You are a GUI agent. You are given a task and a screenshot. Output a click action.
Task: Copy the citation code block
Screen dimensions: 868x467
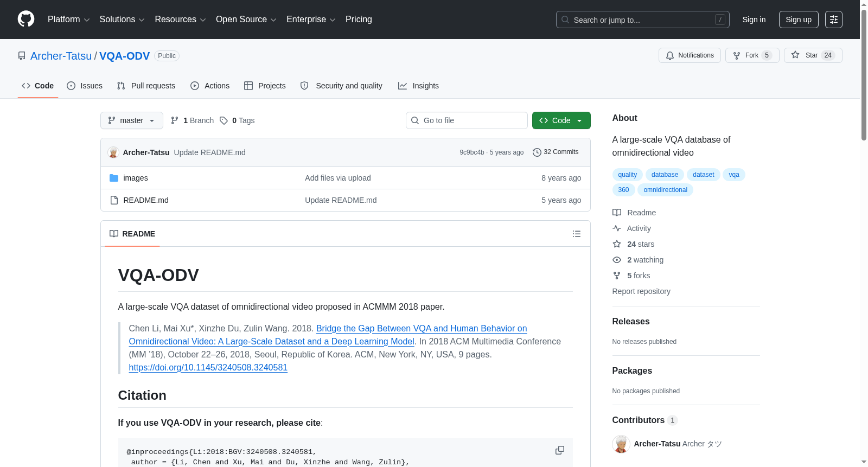[560, 450]
